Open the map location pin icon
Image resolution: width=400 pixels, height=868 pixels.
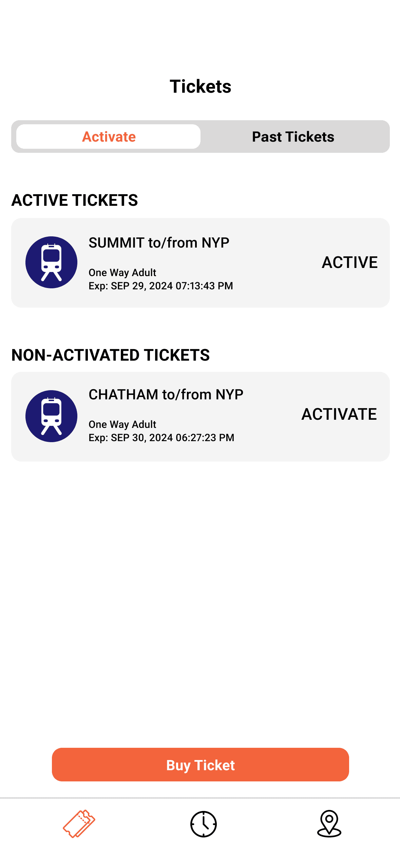pyautogui.click(x=329, y=824)
